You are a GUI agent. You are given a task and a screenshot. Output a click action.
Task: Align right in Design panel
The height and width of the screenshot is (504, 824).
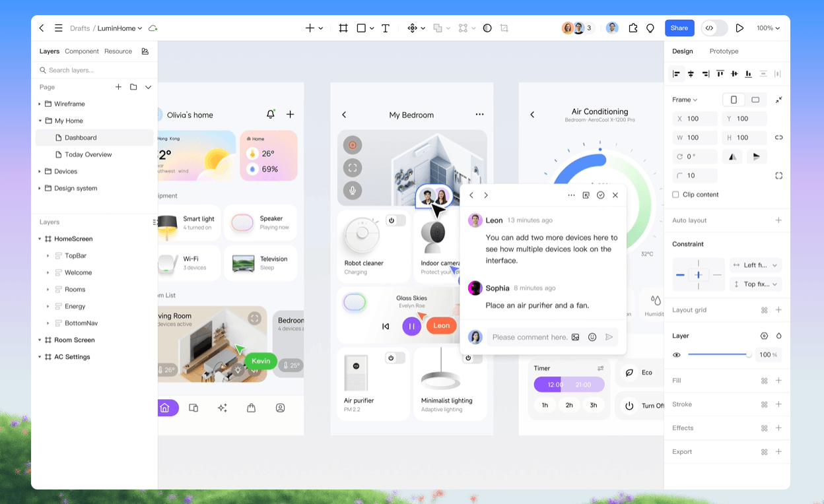(x=705, y=74)
